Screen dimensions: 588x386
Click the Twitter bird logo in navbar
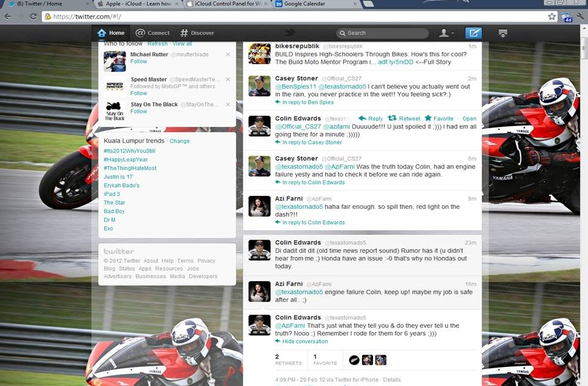[x=290, y=33]
